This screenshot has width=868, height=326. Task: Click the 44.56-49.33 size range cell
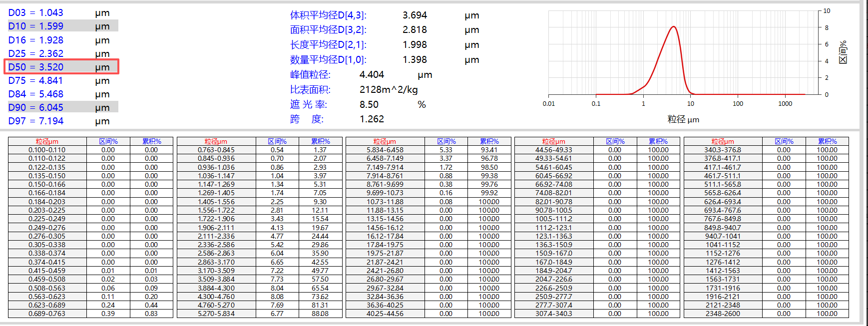554,150
